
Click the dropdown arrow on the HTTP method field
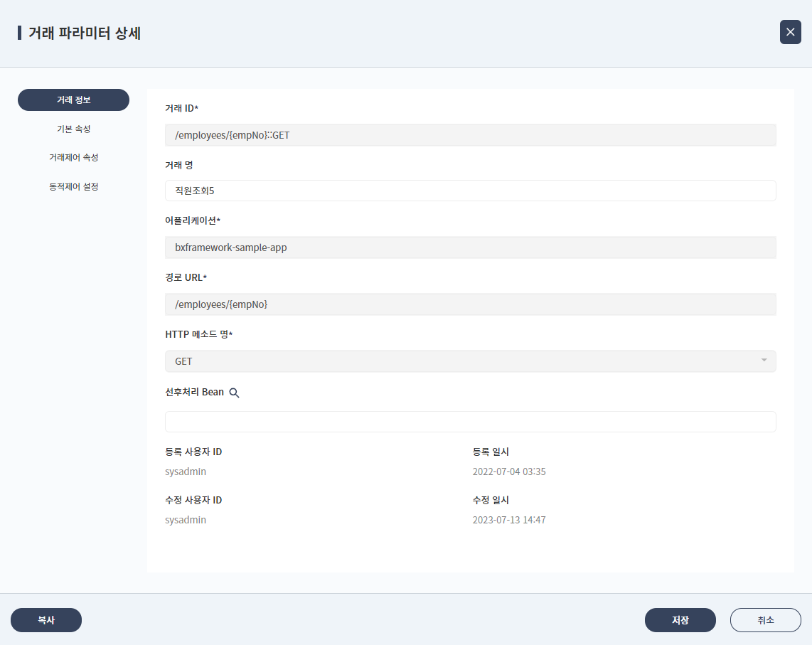(764, 361)
